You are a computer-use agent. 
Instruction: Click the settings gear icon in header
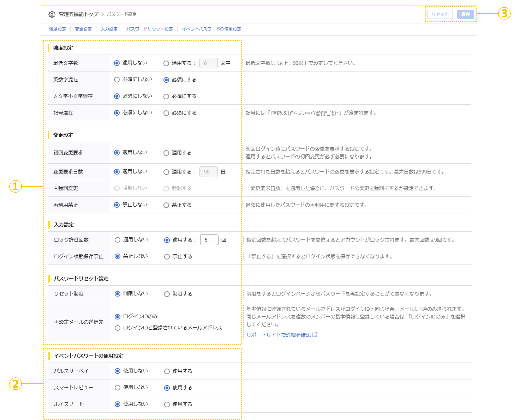pos(52,14)
